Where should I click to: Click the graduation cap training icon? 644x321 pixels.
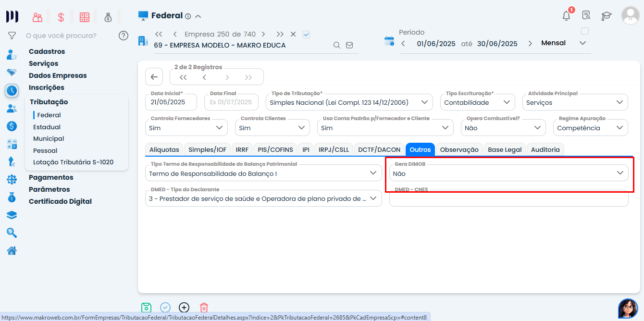click(x=607, y=15)
